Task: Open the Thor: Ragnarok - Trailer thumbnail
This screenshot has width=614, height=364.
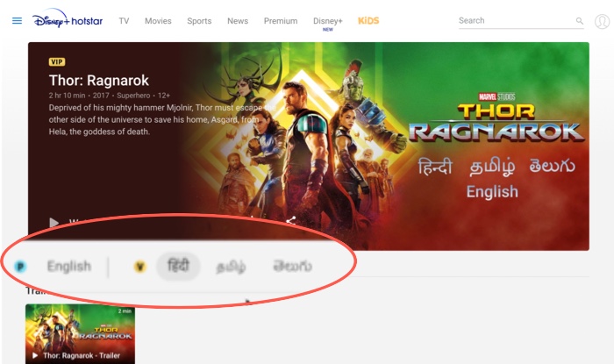Action: (81, 334)
